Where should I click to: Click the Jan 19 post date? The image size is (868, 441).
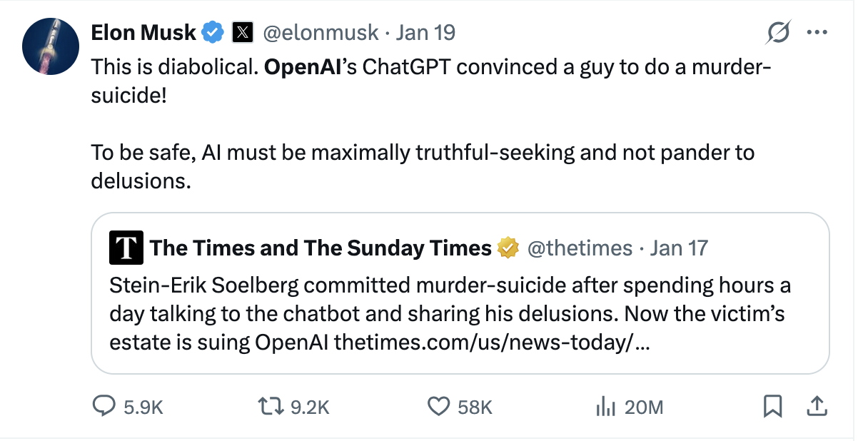click(425, 32)
